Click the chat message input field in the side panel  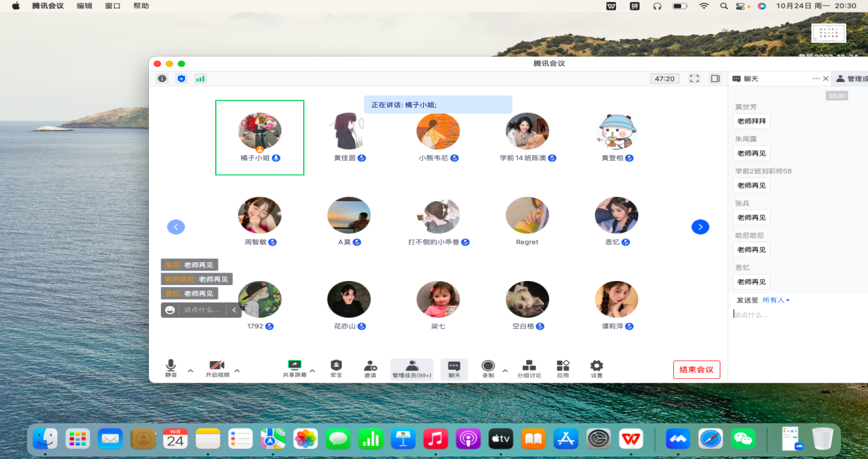click(797, 315)
